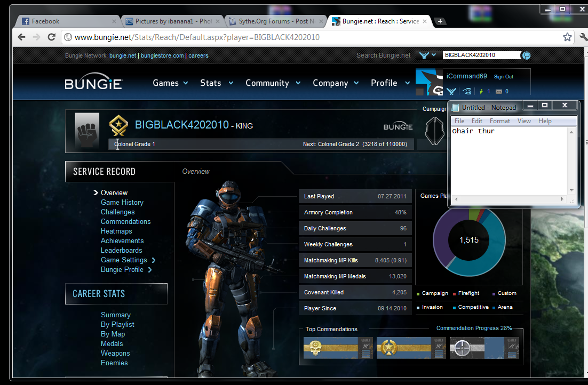The image size is (588, 385).
Task: Bookmark this page with the star icon
Action: [567, 37]
